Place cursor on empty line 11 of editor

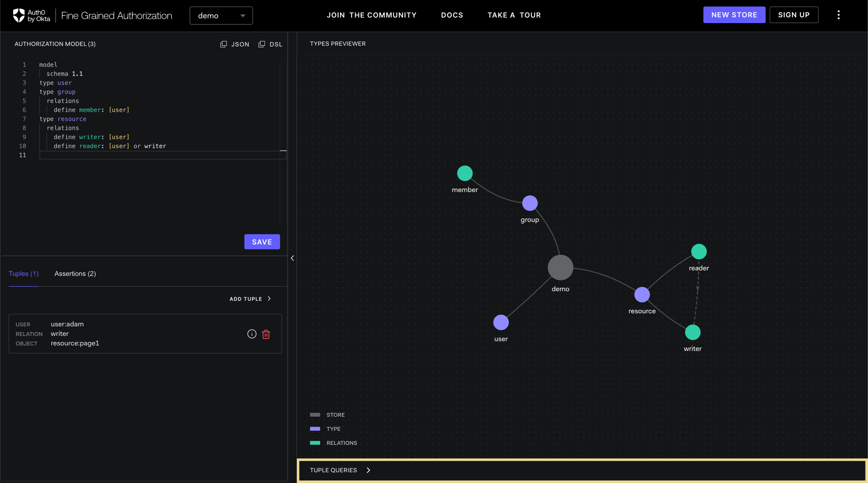pyautogui.click(x=163, y=155)
